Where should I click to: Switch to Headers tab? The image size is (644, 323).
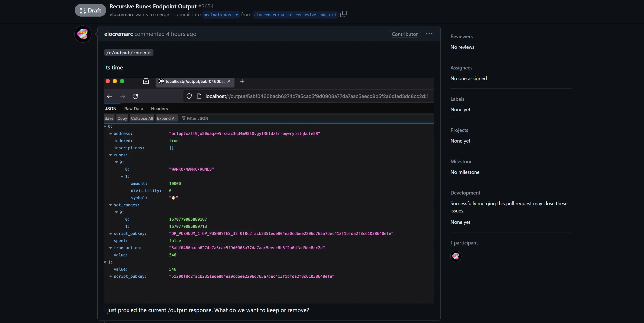click(159, 109)
